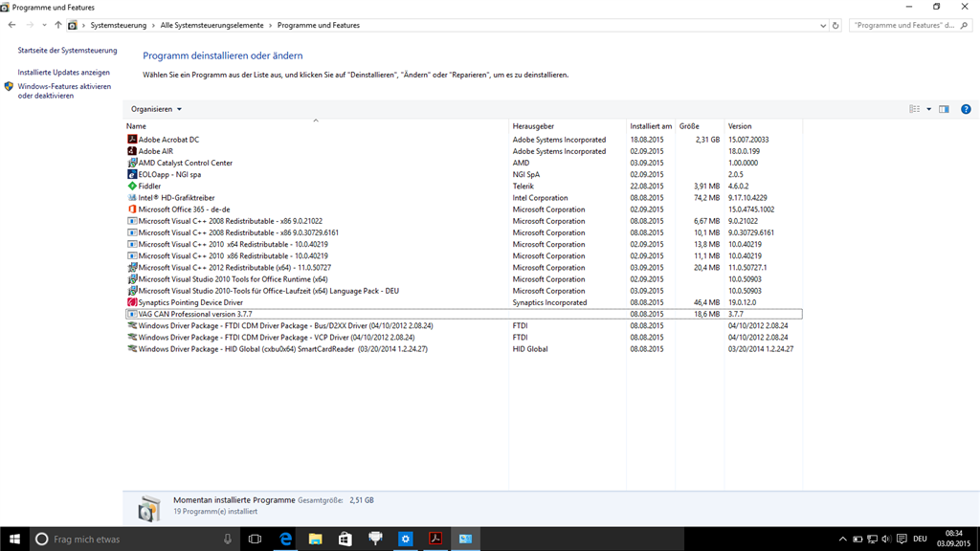The image size is (980, 551).
Task: Click the battery status tray icon
Action: tap(857, 539)
